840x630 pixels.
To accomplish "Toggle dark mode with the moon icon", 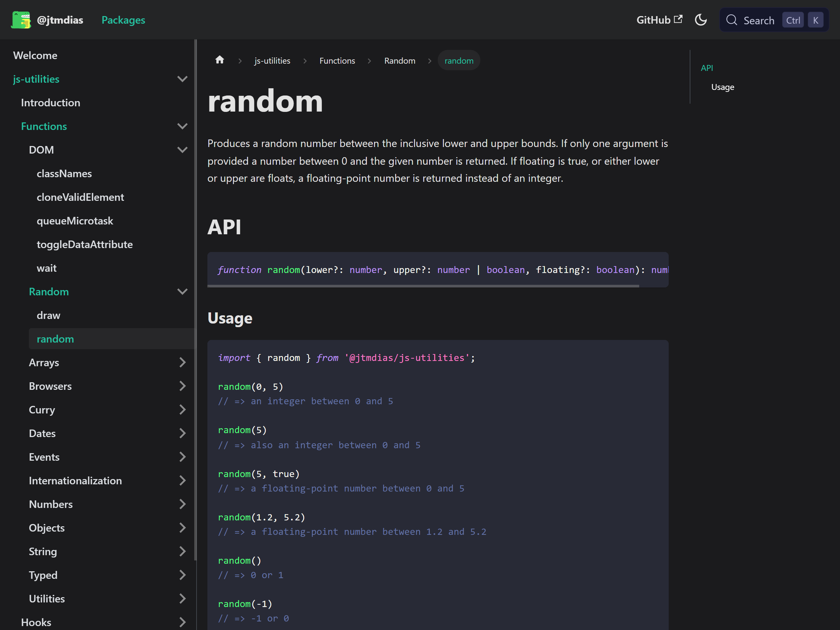I will (x=701, y=20).
